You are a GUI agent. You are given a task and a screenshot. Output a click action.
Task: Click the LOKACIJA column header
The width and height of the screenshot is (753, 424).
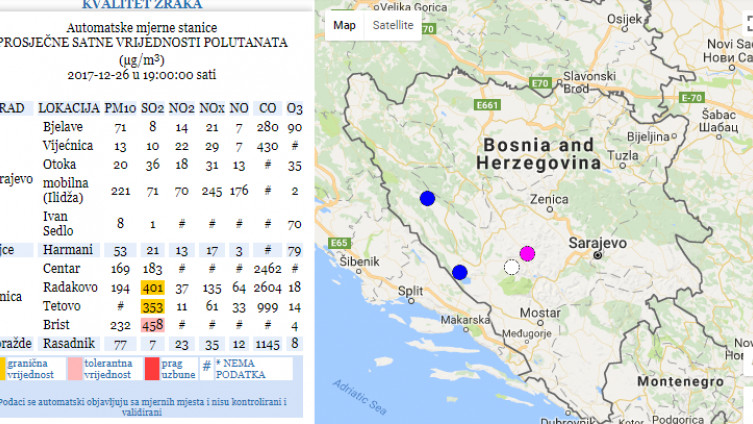pos(69,107)
